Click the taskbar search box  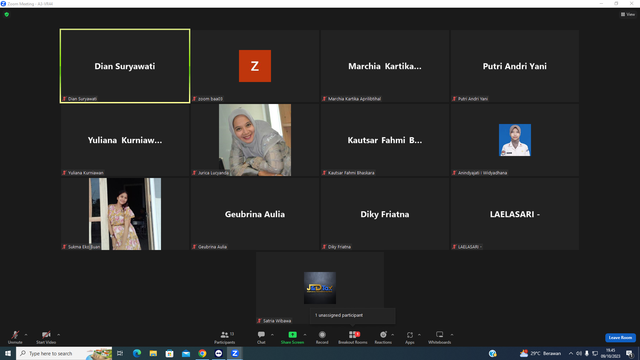tap(64, 353)
